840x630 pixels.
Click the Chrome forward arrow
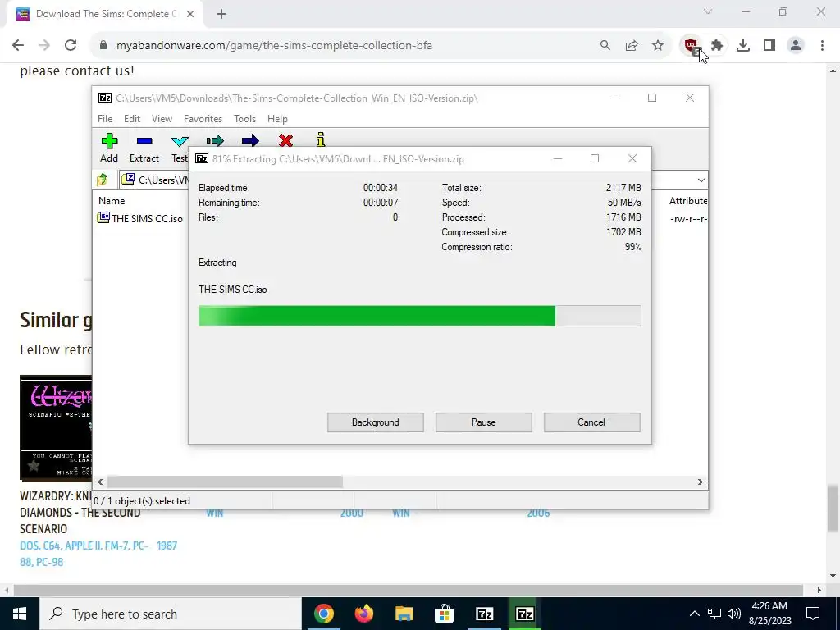click(44, 46)
